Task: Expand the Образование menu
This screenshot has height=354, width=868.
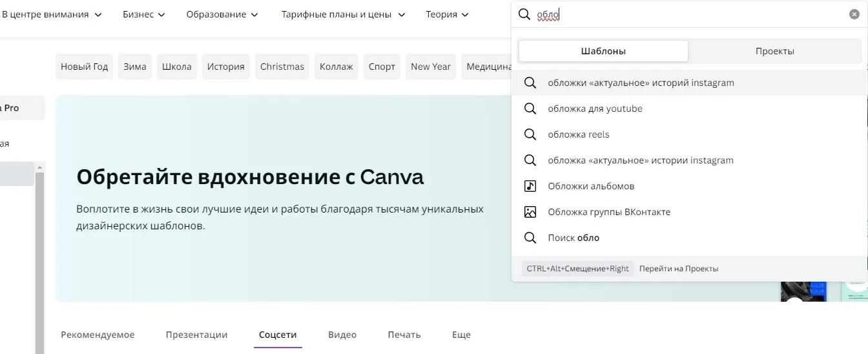Action: [222, 14]
